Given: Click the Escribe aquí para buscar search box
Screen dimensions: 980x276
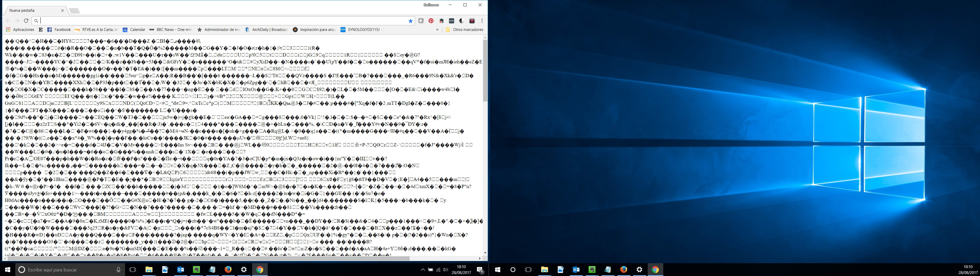Looking at the screenshot, I should coord(70,270).
